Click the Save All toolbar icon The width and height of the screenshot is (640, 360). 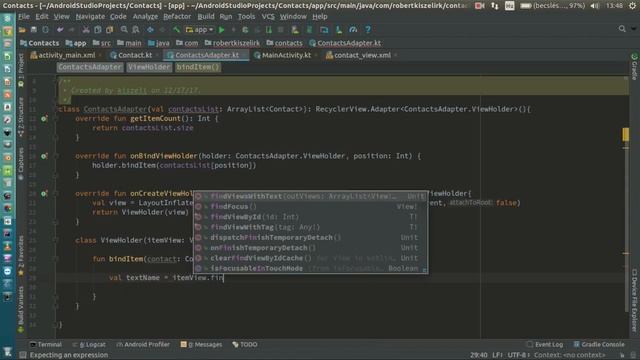pos(34,30)
